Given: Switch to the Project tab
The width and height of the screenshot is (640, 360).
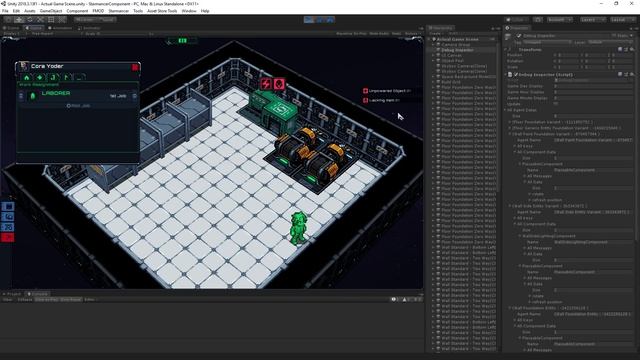Looking at the screenshot, I should tap(12, 294).
